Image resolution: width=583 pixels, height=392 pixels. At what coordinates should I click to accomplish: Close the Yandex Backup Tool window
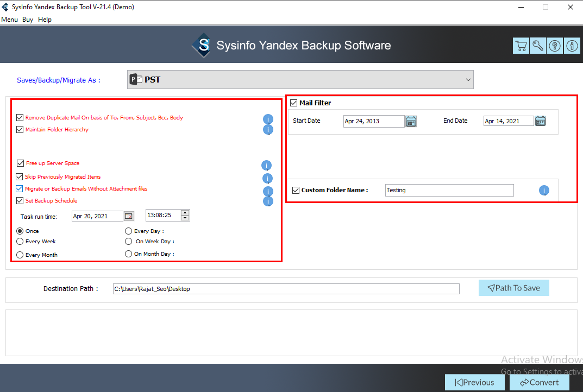571,7
